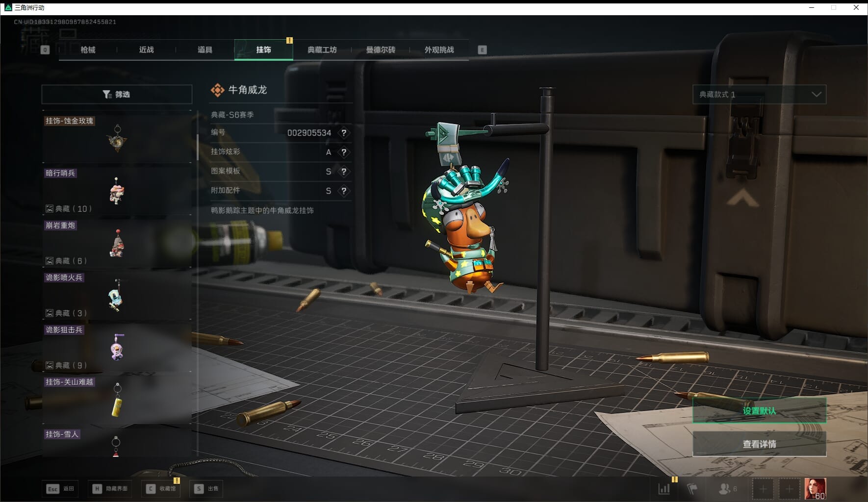The width and height of the screenshot is (868, 502).
Task: Open the 典藏款式 1 dropdown
Action: pyautogui.click(x=759, y=94)
